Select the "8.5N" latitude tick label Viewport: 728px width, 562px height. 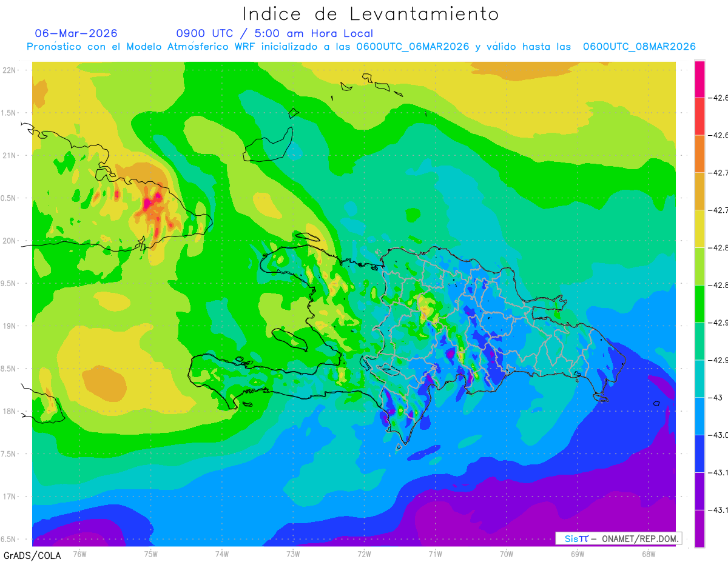coord(9,369)
